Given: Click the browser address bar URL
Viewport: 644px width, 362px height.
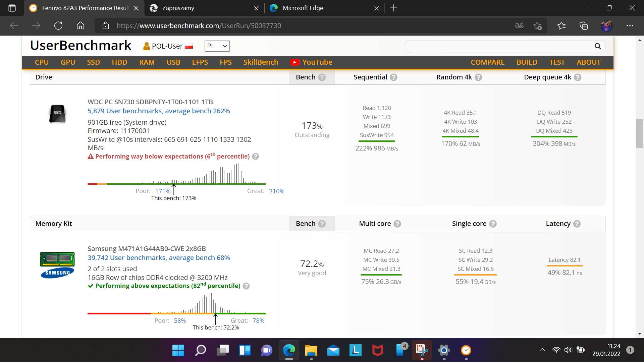Looking at the screenshot, I should tap(199, 26).
